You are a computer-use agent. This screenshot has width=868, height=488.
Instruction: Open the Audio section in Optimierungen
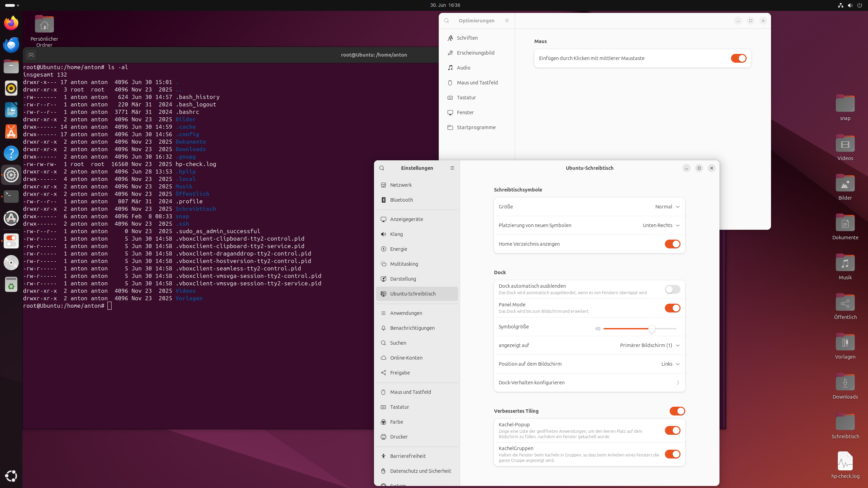(x=477, y=68)
